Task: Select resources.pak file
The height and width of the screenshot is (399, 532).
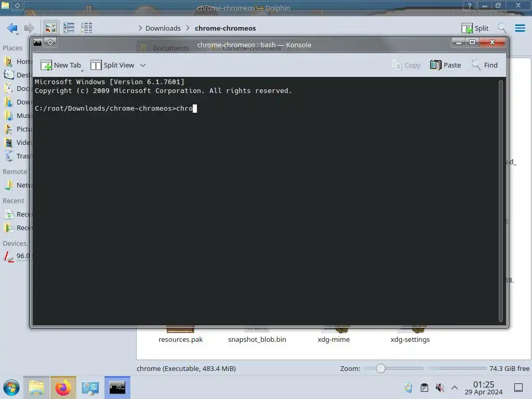Action: tap(180, 339)
